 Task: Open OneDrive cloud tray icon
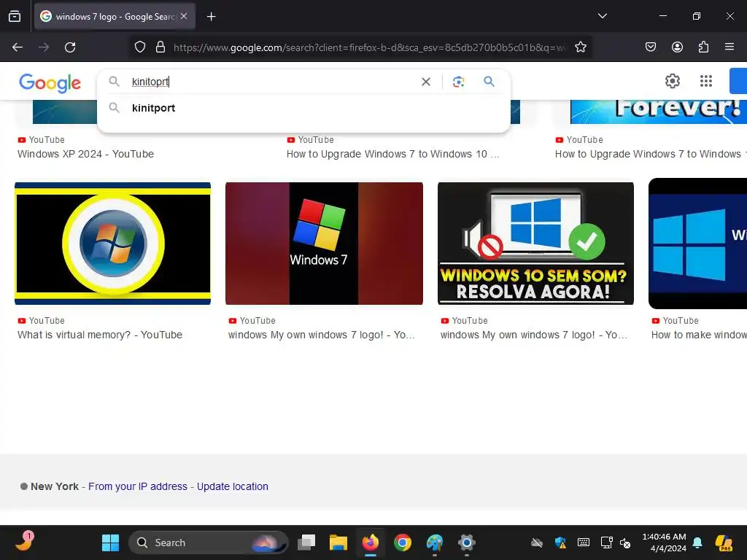537,542
